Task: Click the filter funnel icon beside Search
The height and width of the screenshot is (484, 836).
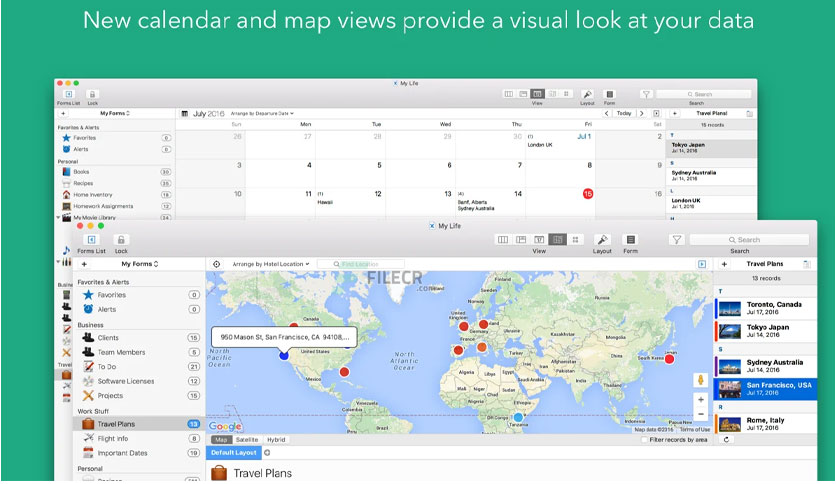Action: coord(677,240)
